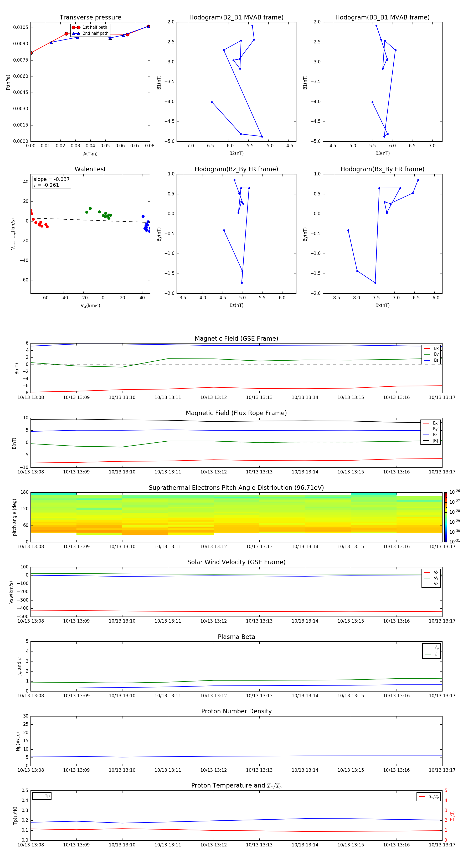
Task: Click the Bz legend entry in GSE panel
Action: pyautogui.click(x=431, y=360)
